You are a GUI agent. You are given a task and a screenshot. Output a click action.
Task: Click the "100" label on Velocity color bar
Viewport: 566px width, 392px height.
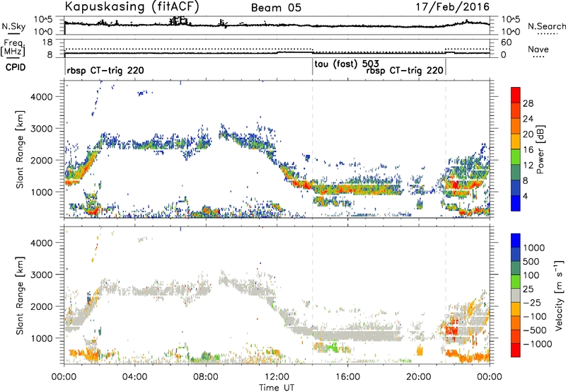[x=531, y=275]
